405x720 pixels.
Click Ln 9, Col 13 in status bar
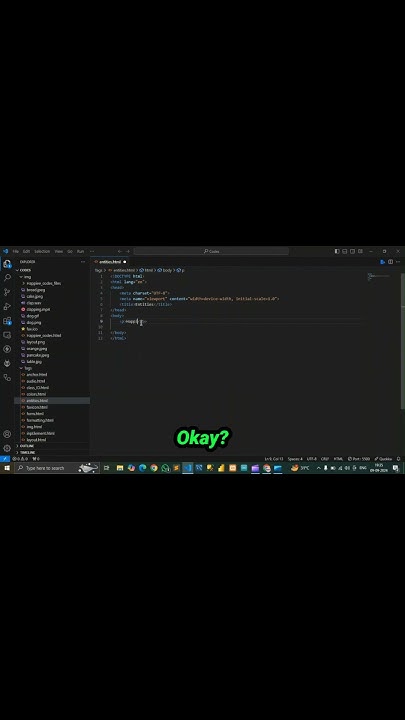point(274,459)
